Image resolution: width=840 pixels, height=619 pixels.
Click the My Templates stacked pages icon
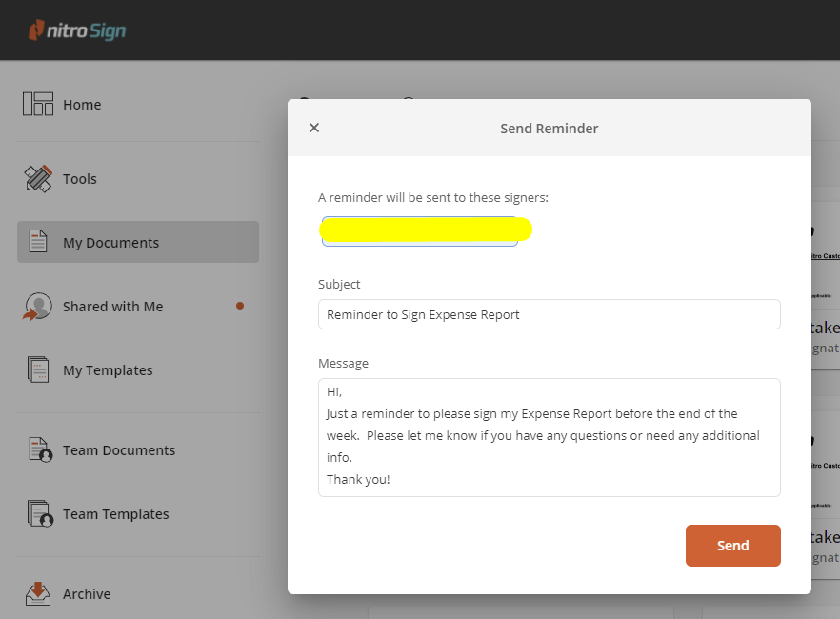[38, 370]
